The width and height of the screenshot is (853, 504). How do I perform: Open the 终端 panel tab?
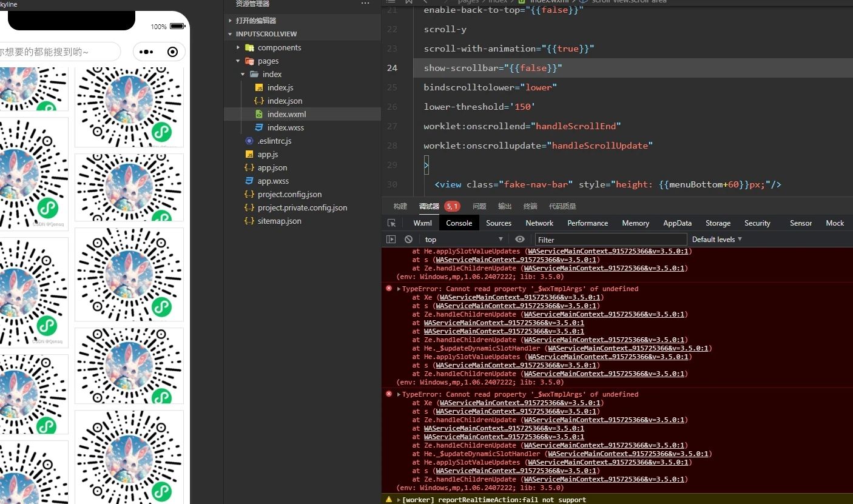[x=530, y=206]
